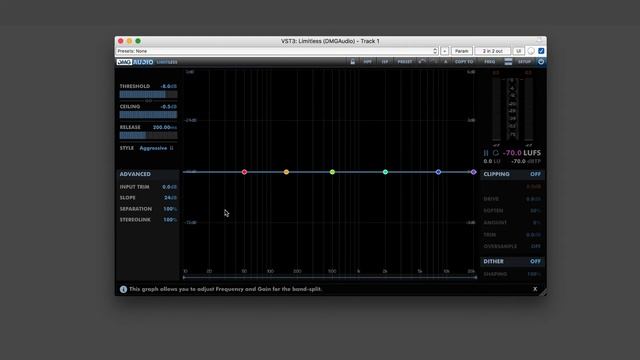Open the layout bars icon beside SETUP
This screenshot has height=360, width=640.
(508, 62)
